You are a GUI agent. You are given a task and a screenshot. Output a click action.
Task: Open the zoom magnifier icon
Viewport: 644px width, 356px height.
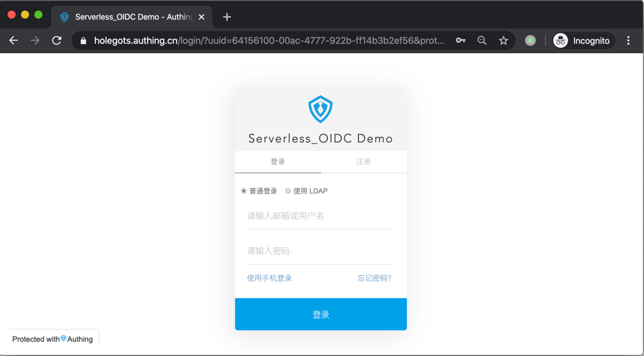tap(482, 40)
